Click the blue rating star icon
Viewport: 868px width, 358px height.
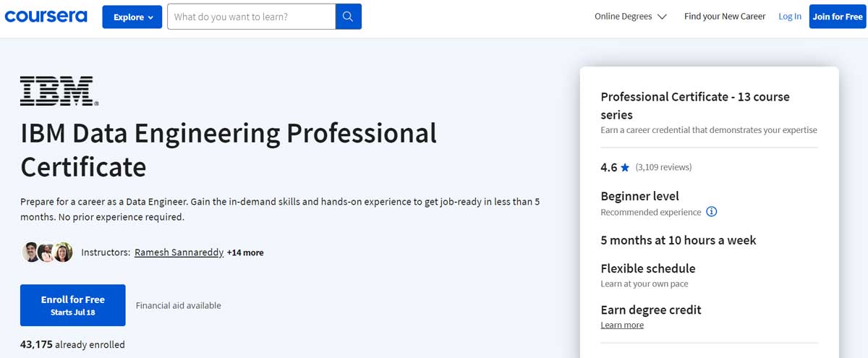pos(624,168)
